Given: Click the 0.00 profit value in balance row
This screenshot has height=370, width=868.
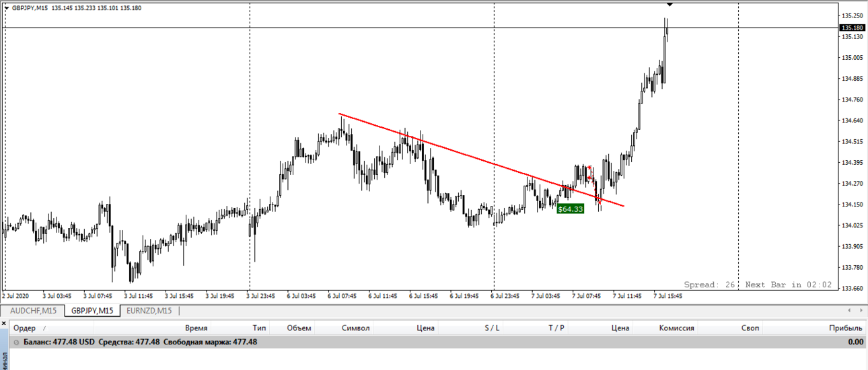Looking at the screenshot, I should (x=855, y=342).
